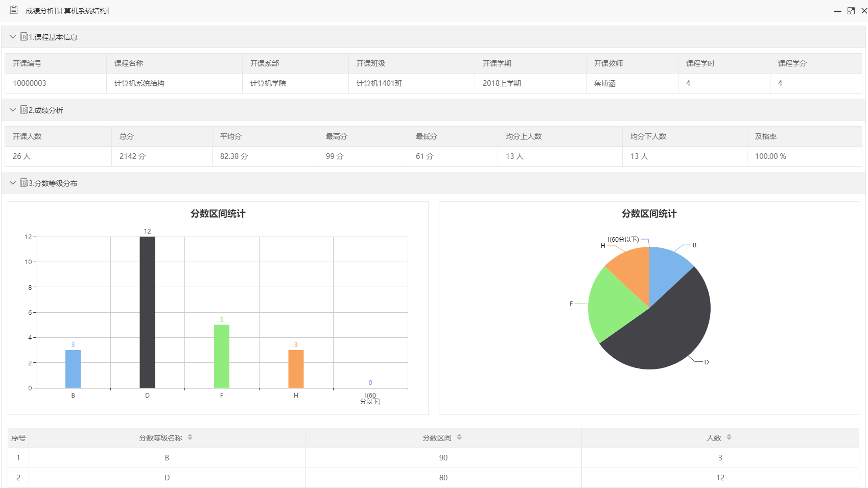This screenshot has height=488, width=868.
Task: Click the blue B bar in bar chart
Action: pos(73,369)
